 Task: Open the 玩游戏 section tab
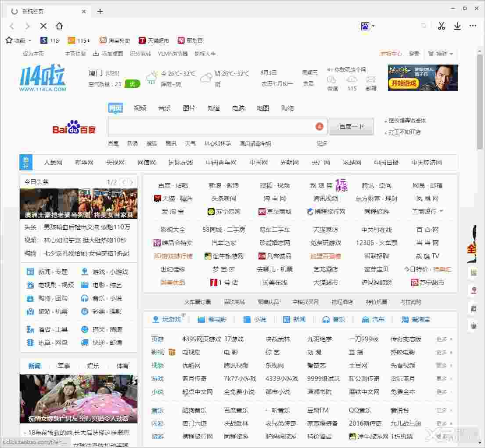pyautogui.click(x=167, y=319)
